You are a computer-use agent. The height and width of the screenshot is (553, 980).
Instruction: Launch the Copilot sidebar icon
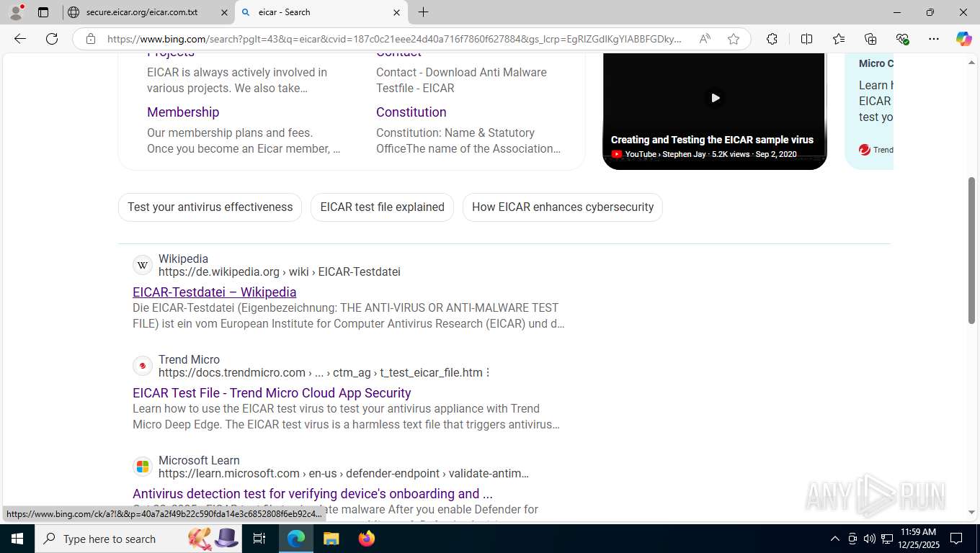point(963,39)
